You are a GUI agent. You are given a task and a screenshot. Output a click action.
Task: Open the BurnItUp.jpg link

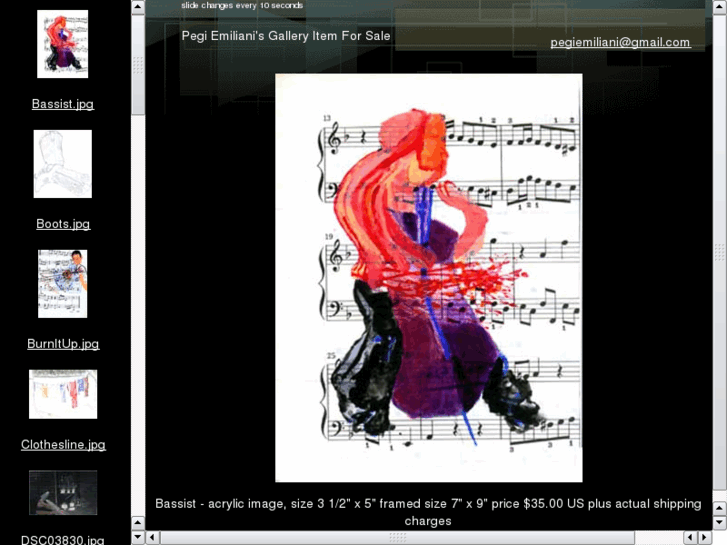click(x=63, y=344)
